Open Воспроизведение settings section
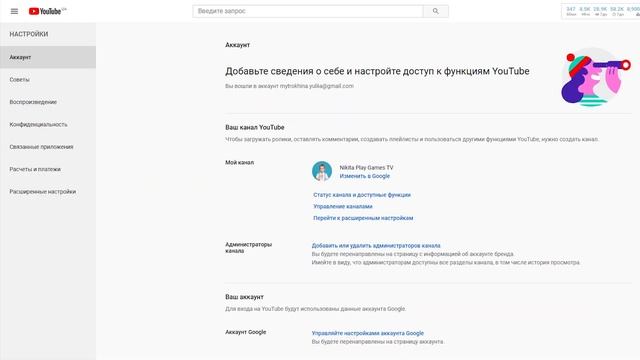 pyautogui.click(x=48, y=102)
